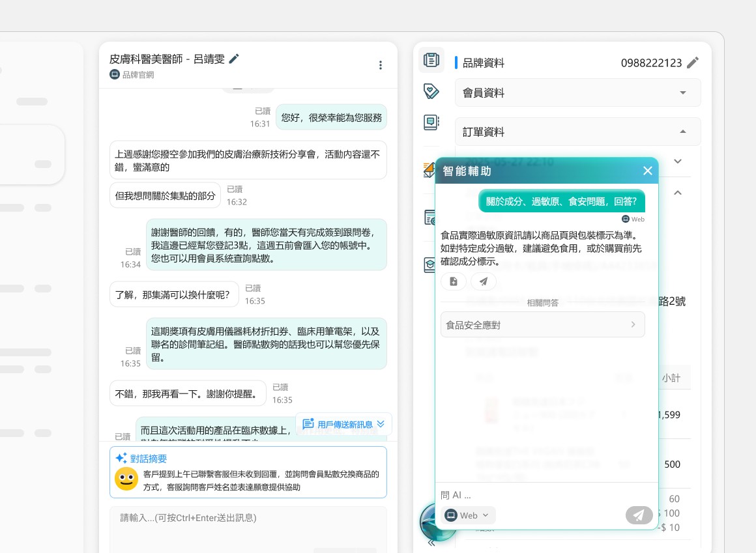Image resolution: width=756 pixels, height=553 pixels.
Task: Expand the order row chevron under 訂單資料
Action: [x=677, y=161]
